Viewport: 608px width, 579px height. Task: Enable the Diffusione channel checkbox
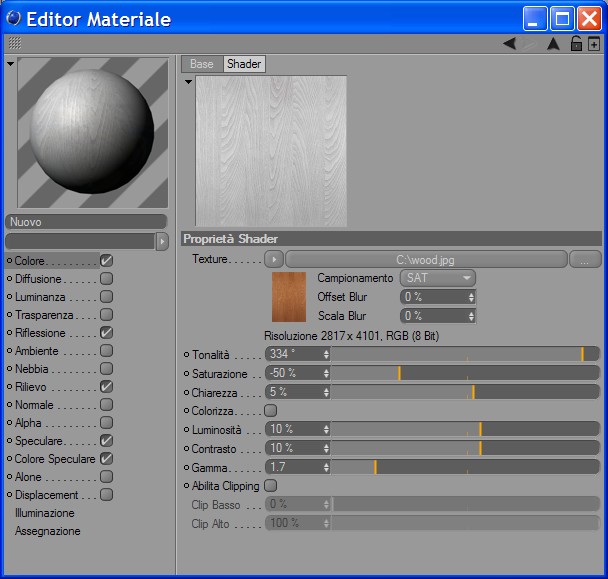(x=106, y=278)
